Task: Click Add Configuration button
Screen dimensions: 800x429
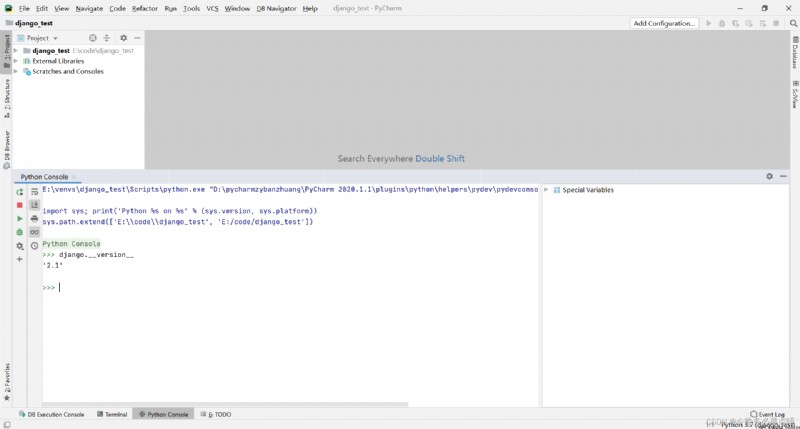Action: (x=664, y=23)
